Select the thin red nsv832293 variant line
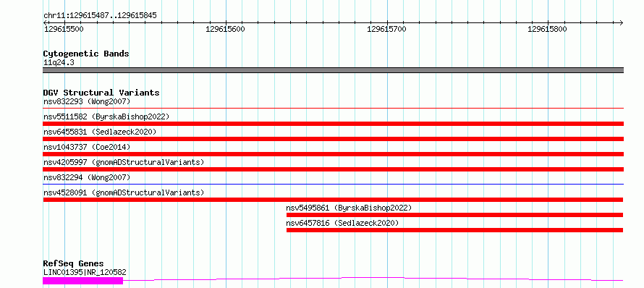The width and height of the screenshot is (644, 288). 333,108
